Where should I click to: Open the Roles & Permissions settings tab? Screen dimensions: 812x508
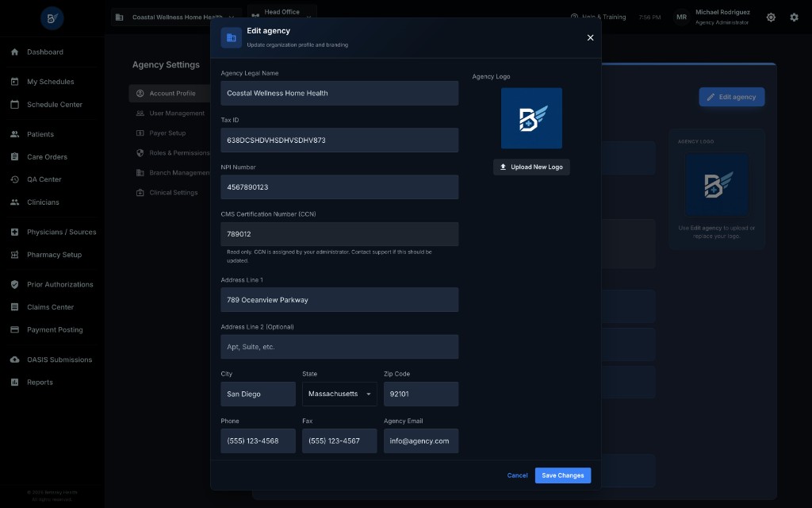(x=170, y=153)
